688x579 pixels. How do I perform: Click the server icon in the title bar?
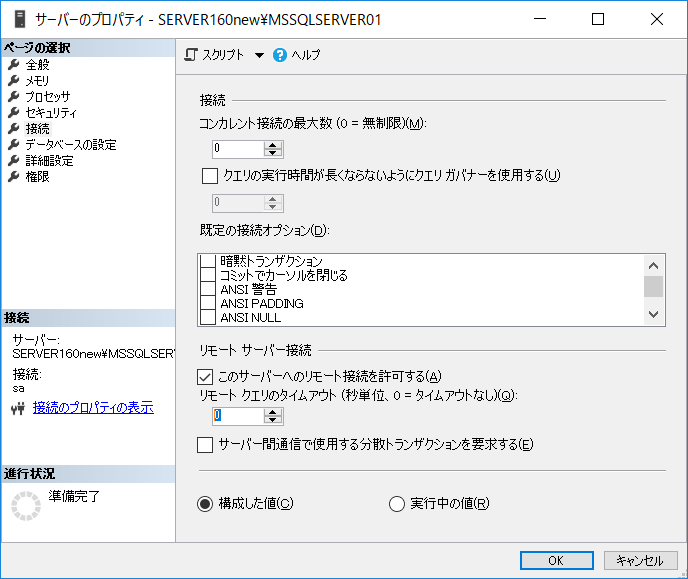pos(20,19)
